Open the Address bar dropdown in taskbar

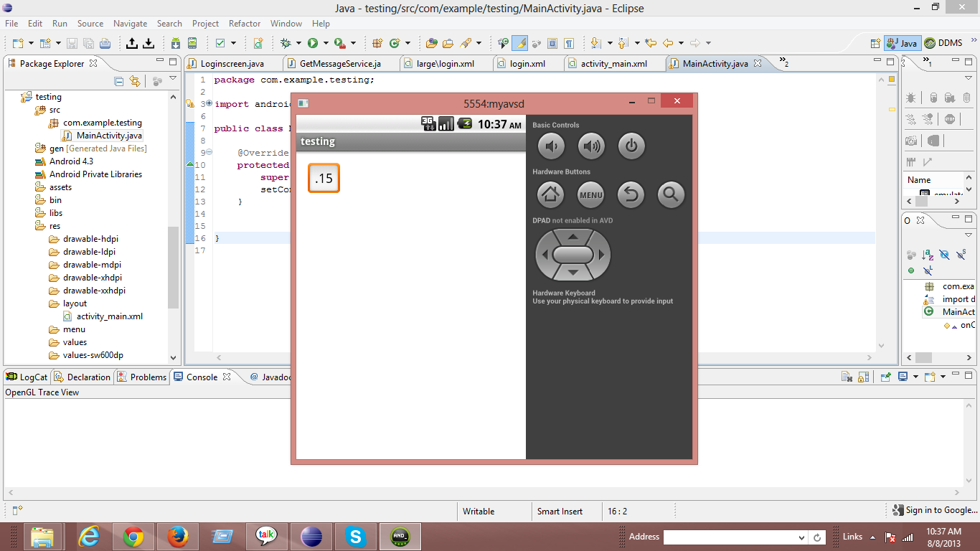[801, 537]
